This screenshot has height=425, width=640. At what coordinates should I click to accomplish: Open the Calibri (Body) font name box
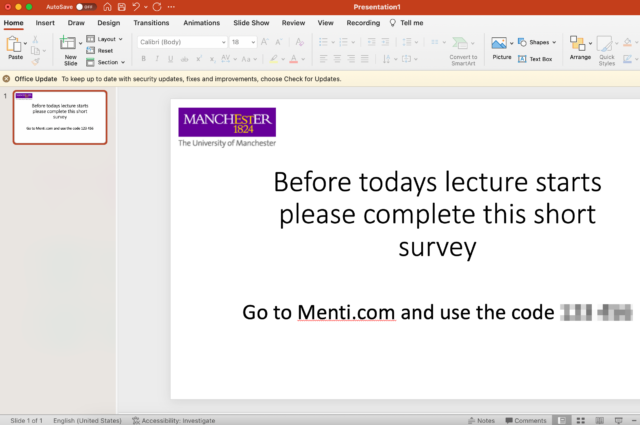tap(182, 42)
